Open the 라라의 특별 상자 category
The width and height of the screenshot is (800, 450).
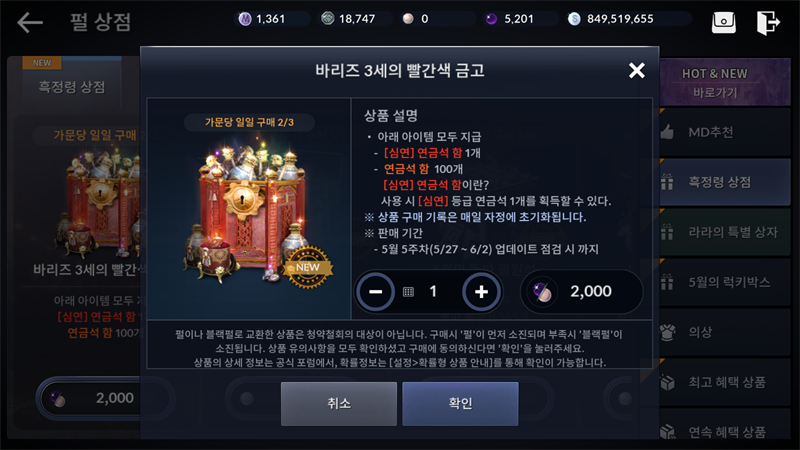pos(725,232)
